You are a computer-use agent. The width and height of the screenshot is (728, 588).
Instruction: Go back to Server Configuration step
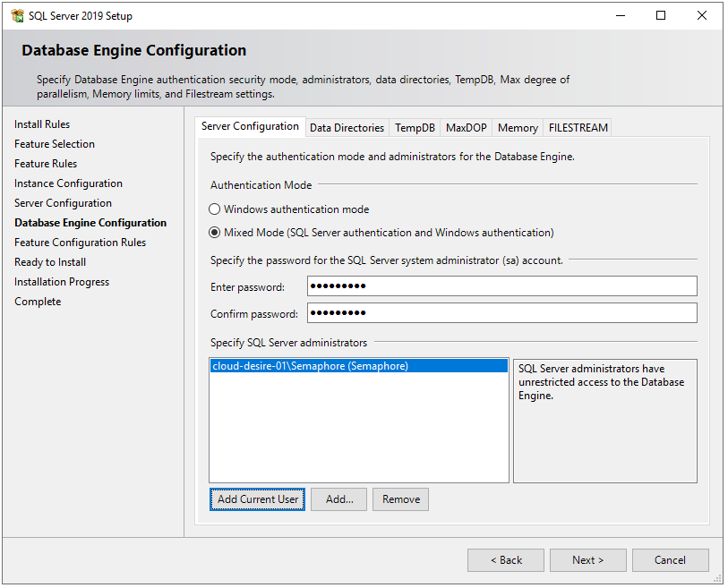[63, 202]
